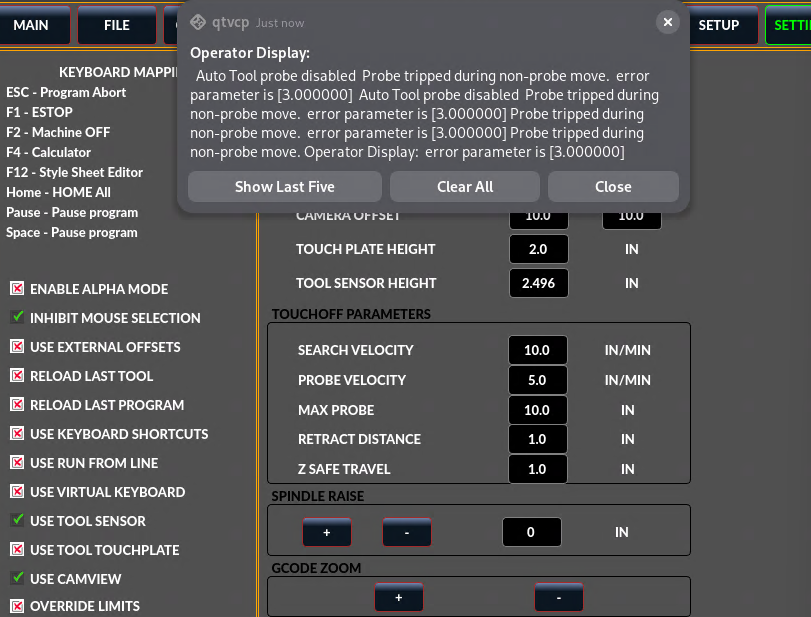This screenshot has height=617, width=811.
Task: Open the SETUP tab
Action: pyautogui.click(x=718, y=25)
